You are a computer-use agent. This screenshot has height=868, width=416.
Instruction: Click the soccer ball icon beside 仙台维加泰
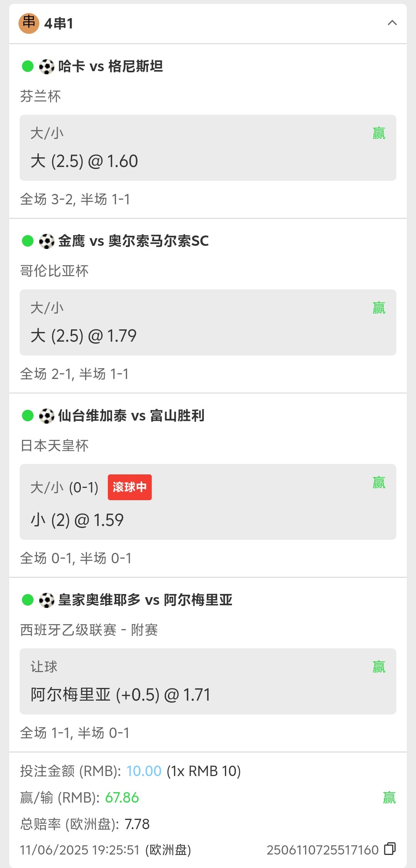click(x=47, y=416)
